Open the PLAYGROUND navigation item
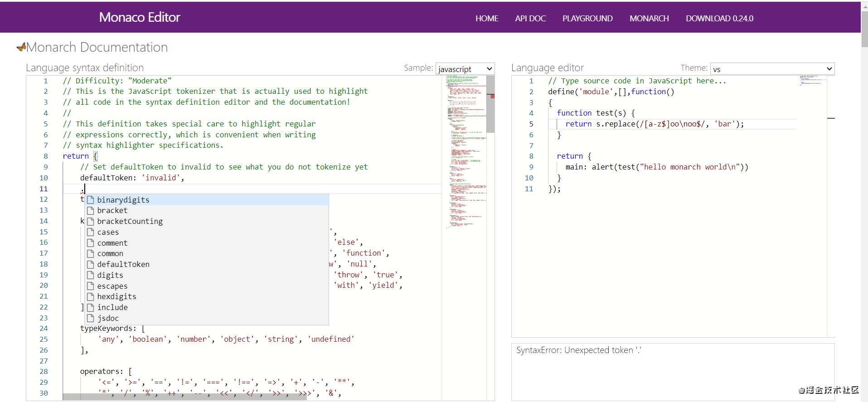Image resolution: width=868 pixels, height=402 pixels. (x=587, y=19)
